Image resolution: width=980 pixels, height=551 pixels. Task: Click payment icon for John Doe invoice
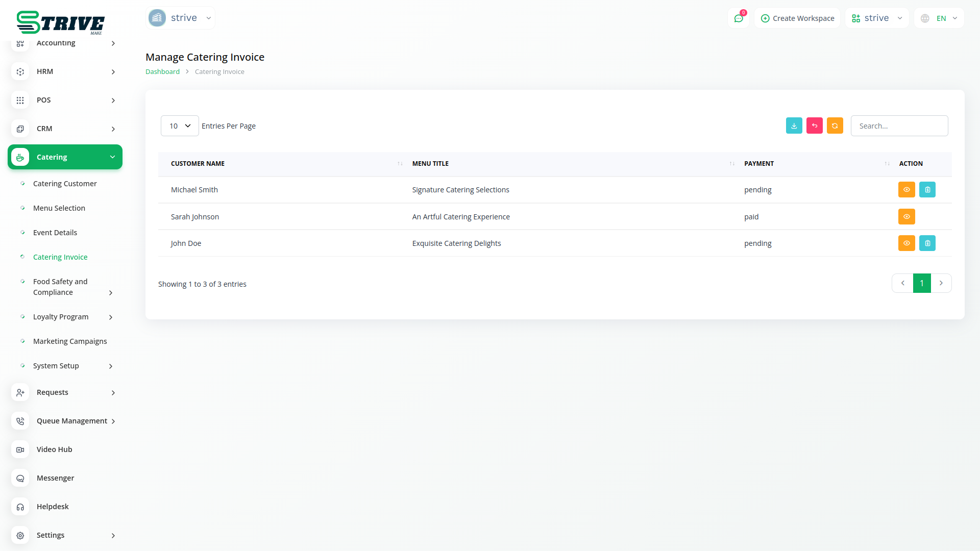pos(927,243)
